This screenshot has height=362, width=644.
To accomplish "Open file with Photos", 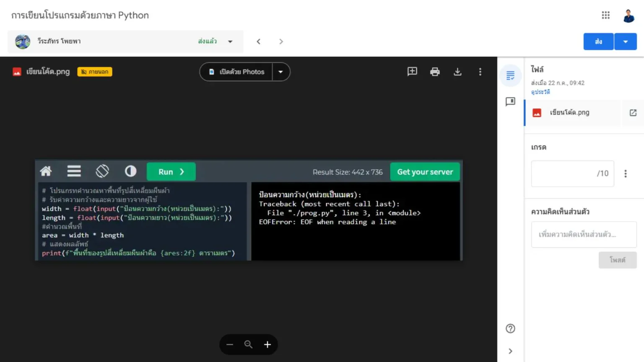I will click(236, 72).
